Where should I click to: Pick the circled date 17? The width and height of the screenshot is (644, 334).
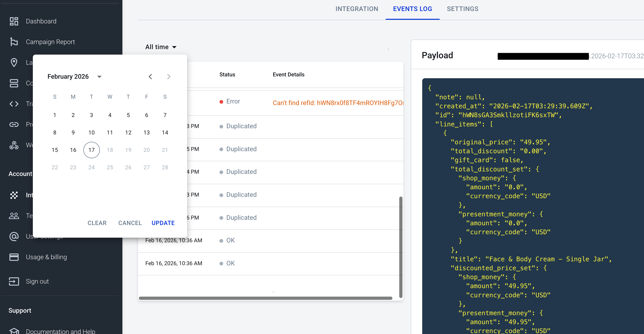pos(92,150)
